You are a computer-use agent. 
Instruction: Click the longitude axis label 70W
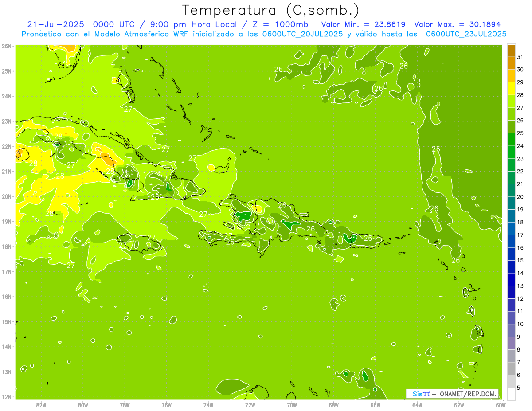point(292,404)
